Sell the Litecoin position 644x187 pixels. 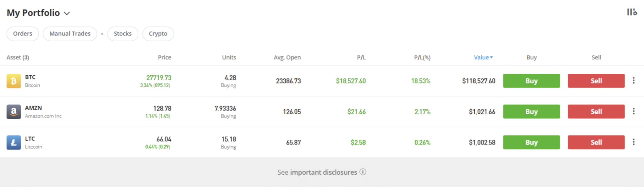pos(596,142)
